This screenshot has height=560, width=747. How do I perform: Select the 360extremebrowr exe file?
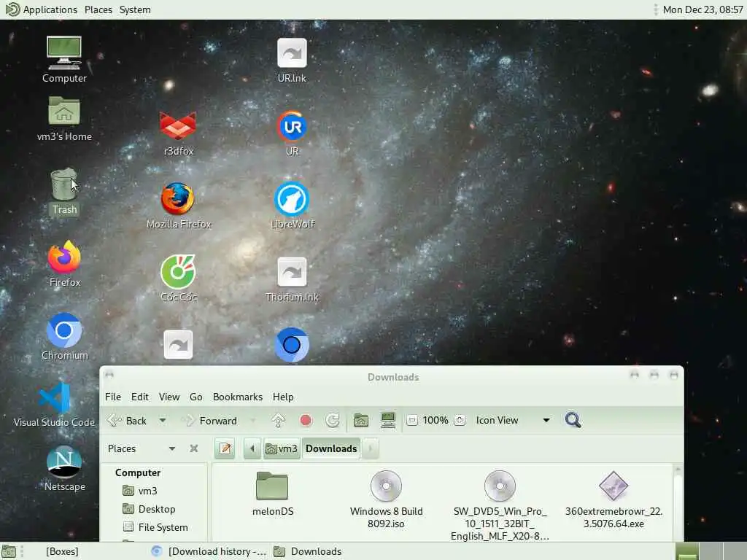tap(614, 499)
